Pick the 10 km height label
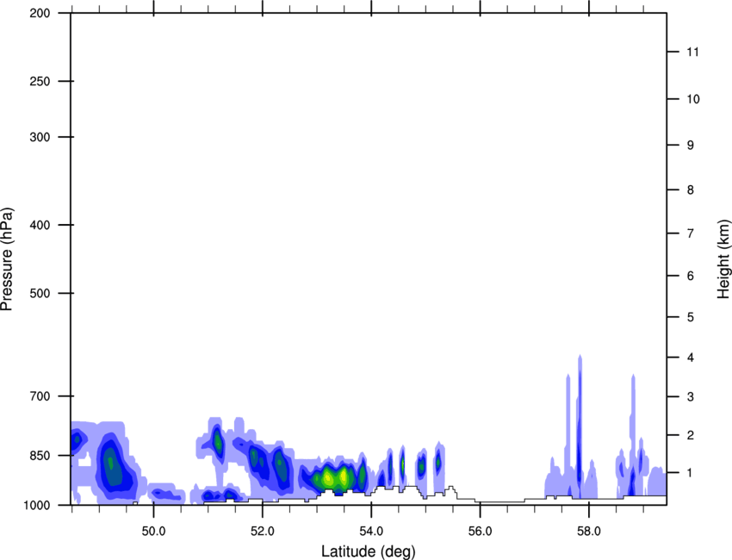Screen dimensions: 732x560 693,99
